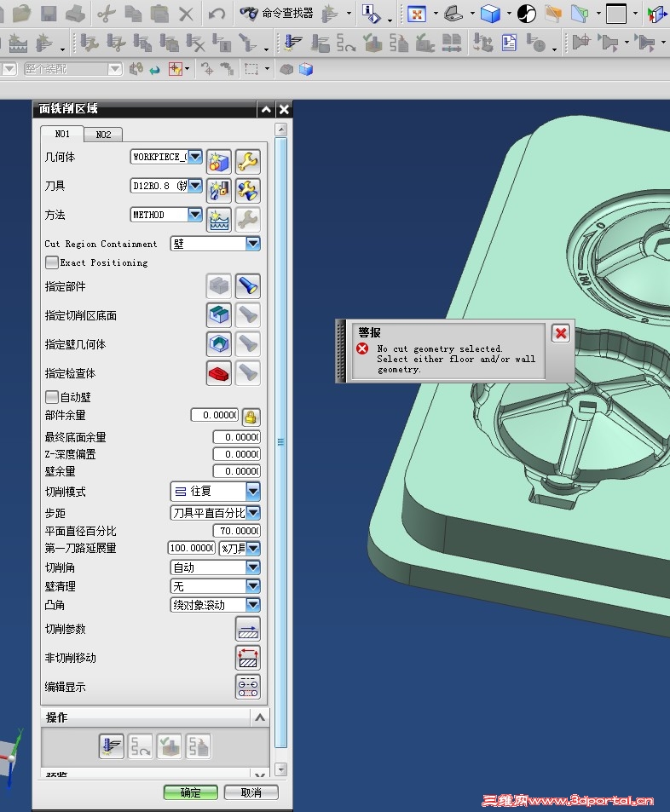Screen dimensions: 670x812
Task: Open the 步距 刀具平直百分比 dropdown
Action: point(253,513)
